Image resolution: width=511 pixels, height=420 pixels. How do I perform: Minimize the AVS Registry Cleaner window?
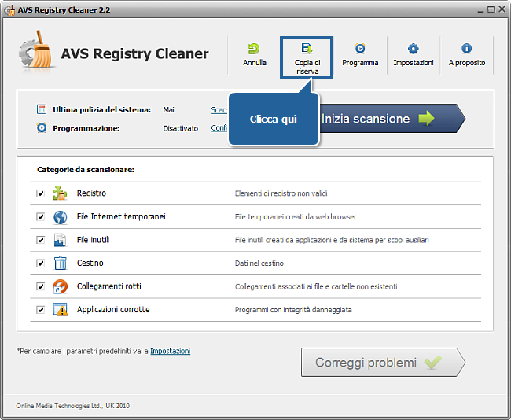[480, 10]
